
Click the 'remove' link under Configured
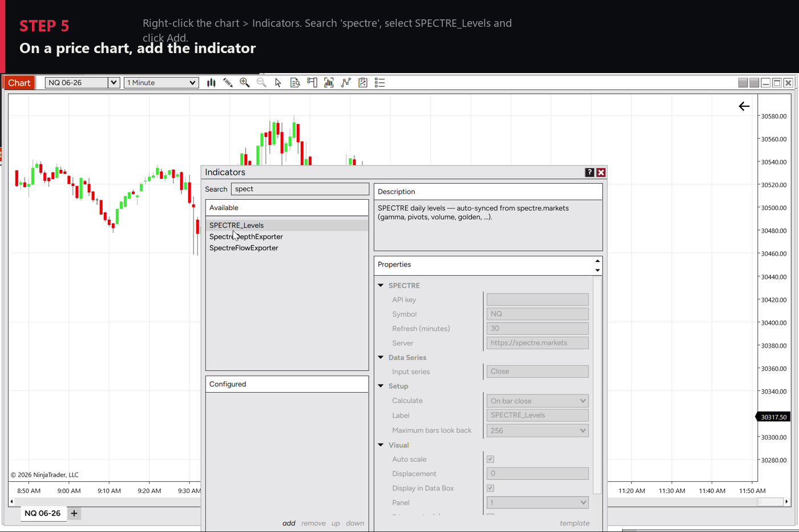coord(313,523)
